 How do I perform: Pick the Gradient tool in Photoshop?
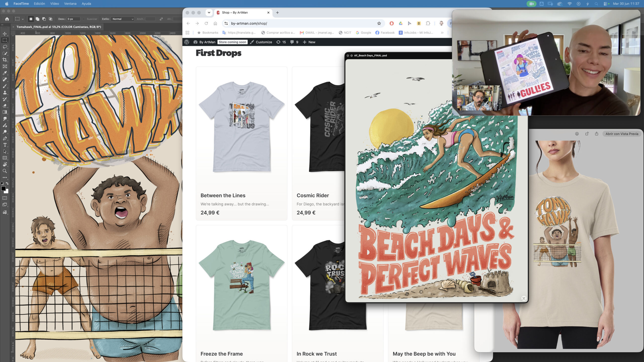pyautogui.click(x=5, y=112)
